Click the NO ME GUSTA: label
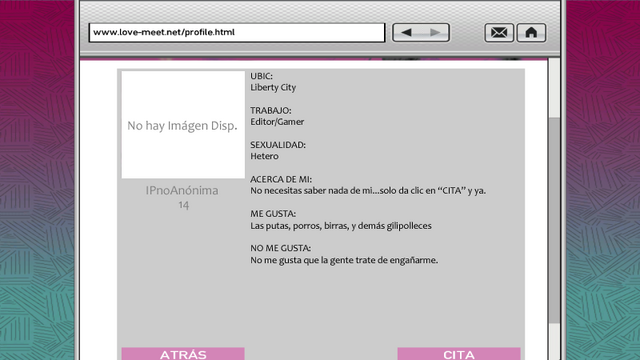The width and height of the screenshot is (640, 360). click(x=280, y=248)
